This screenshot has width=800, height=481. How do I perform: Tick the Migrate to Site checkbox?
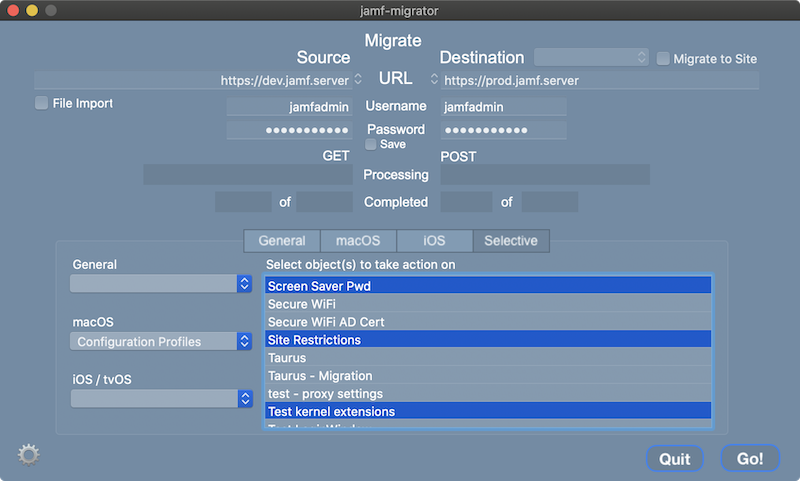[663, 59]
